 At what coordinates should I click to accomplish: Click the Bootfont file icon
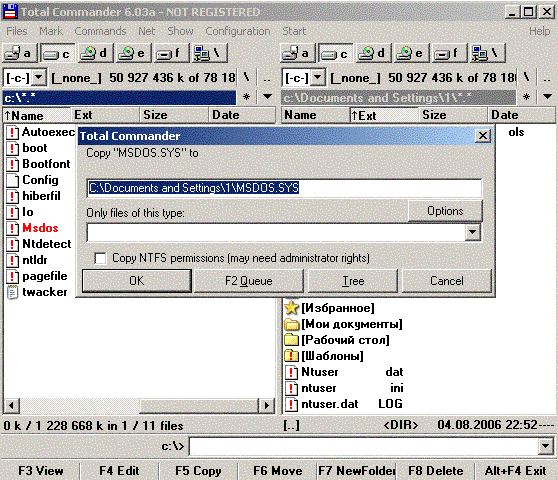[12, 164]
